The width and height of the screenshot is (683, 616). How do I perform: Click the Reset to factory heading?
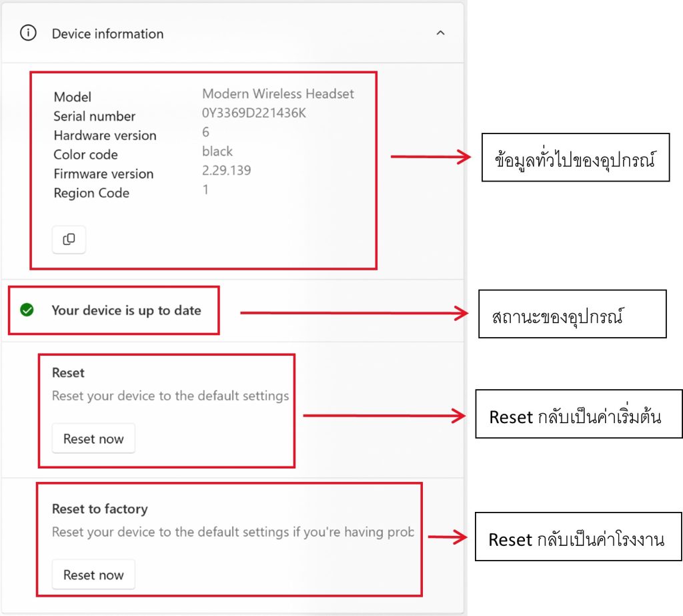[x=99, y=509]
